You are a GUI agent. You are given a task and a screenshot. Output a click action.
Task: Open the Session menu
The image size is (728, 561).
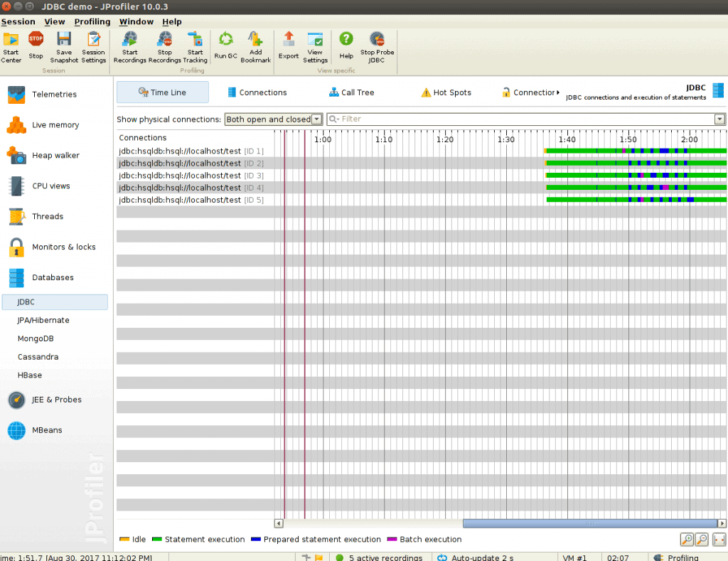(x=18, y=22)
